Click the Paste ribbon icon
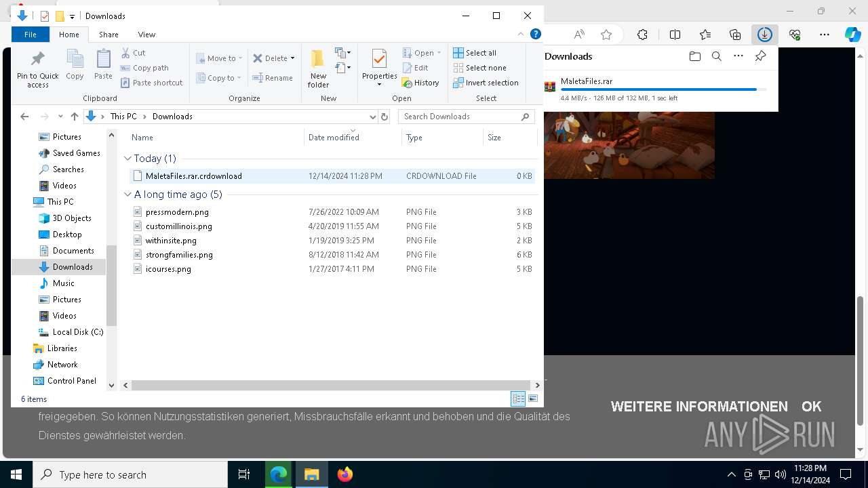This screenshot has height=488, width=868. (x=103, y=65)
